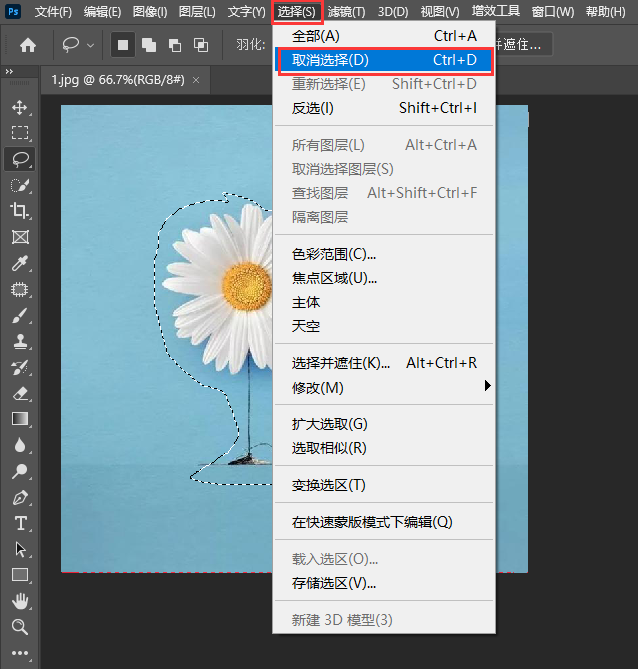The height and width of the screenshot is (669, 638).
Task: Choose 色彩范围(C)... menu item
Action: click(384, 254)
